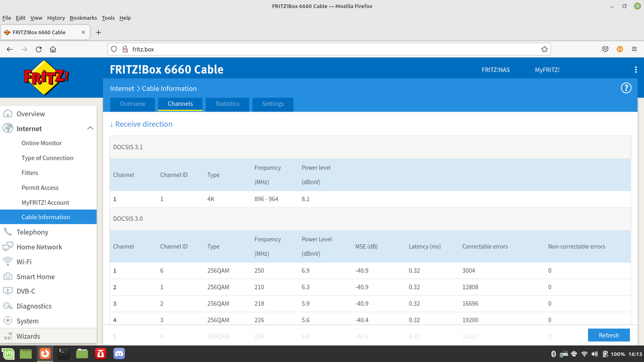Click the DOCSIS 3.1 table heading

pos(128,147)
